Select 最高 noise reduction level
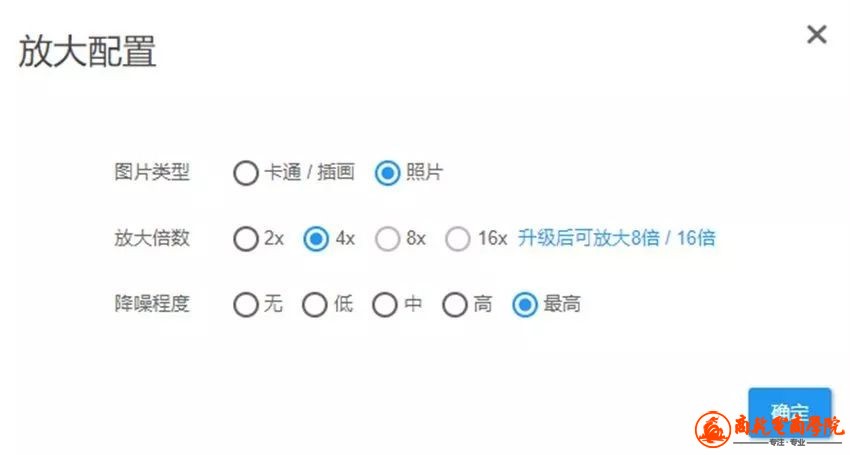Viewport: 850px width, 455px height. pyautogui.click(x=525, y=304)
